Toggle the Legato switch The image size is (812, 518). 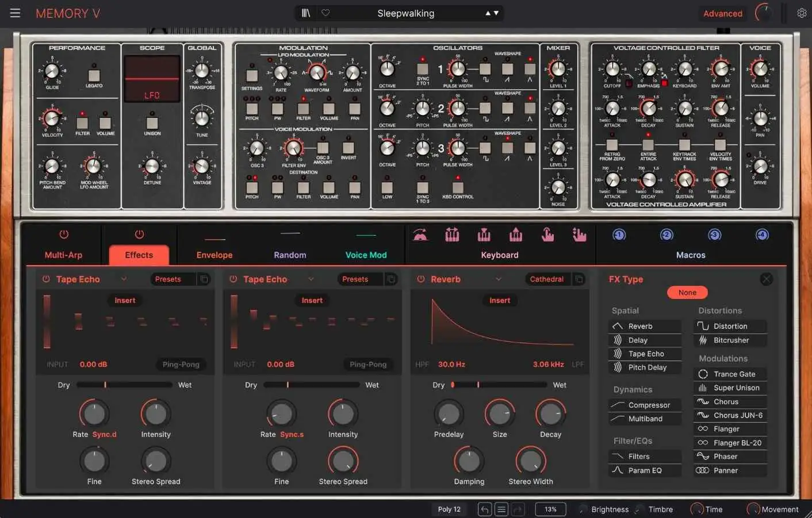(94, 75)
